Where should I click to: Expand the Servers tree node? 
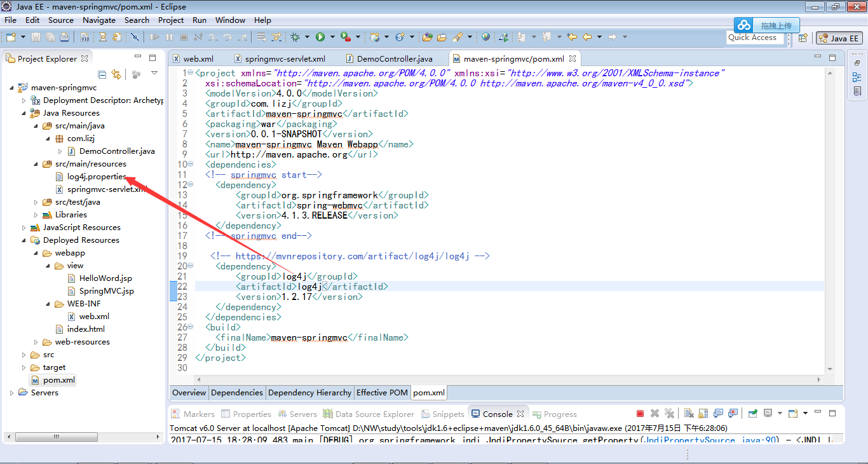[13, 393]
